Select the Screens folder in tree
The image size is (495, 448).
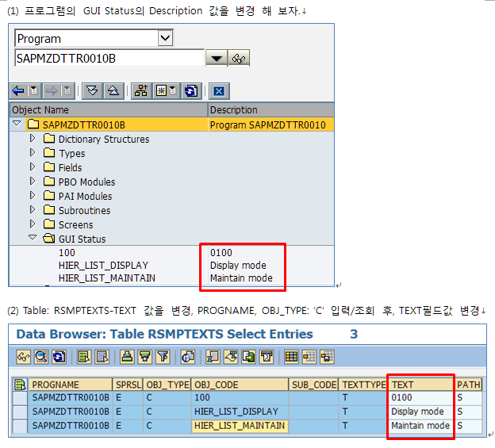tap(75, 224)
